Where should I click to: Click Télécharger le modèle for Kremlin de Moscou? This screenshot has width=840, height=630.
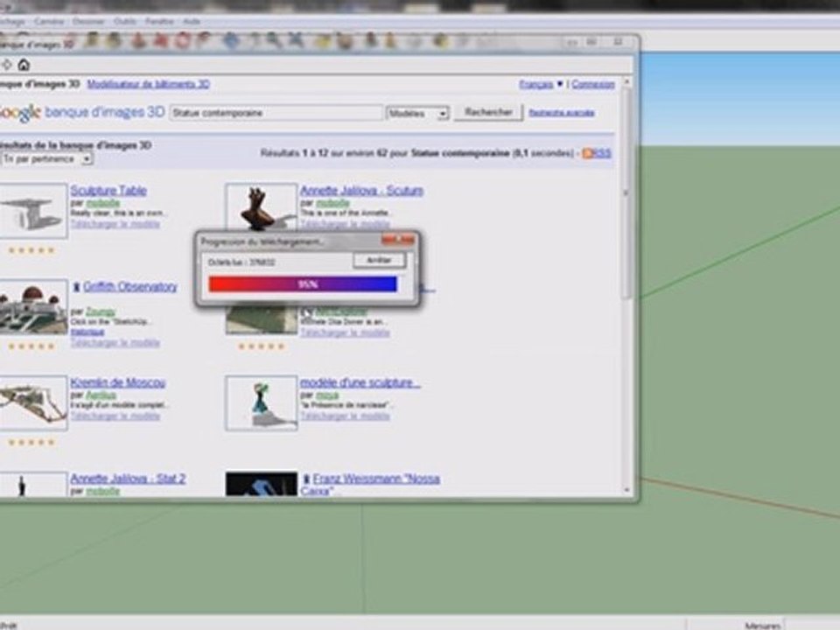pos(115,416)
